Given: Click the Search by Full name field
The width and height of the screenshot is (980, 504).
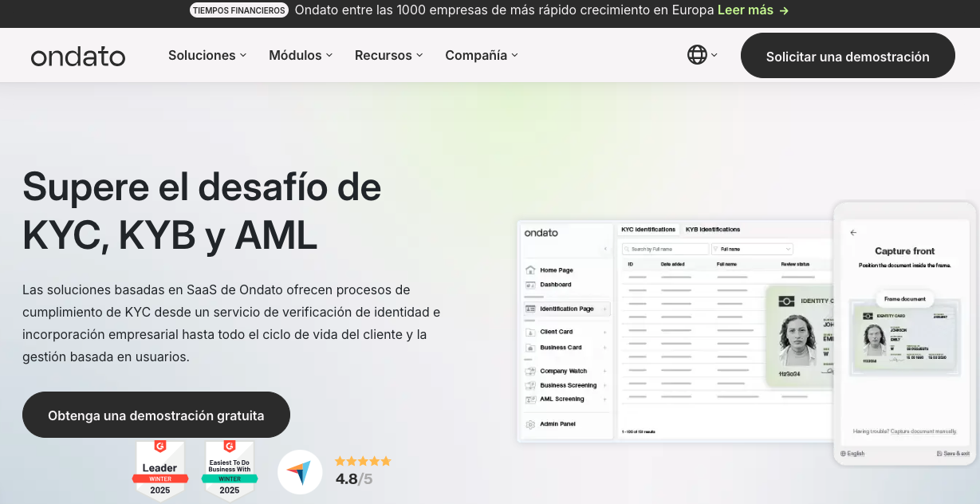Looking at the screenshot, I should click(665, 249).
